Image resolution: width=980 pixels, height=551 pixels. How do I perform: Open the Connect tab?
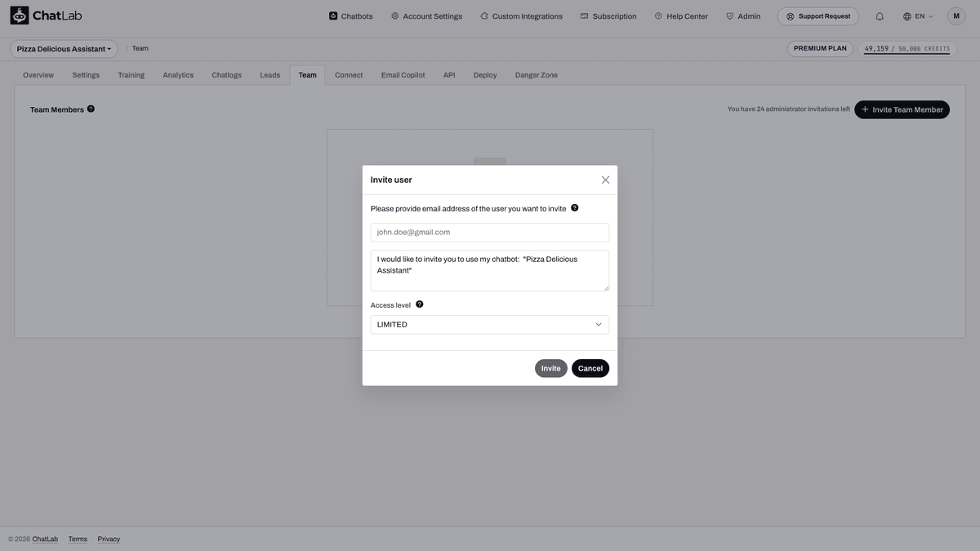click(349, 75)
